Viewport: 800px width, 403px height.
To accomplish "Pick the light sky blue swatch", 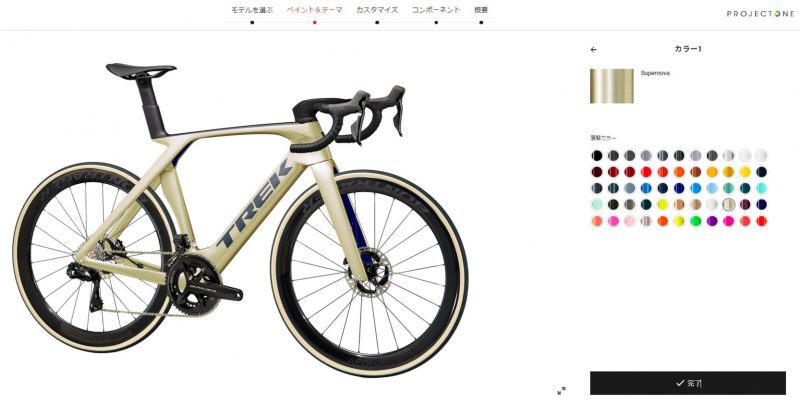I will point(712,188).
